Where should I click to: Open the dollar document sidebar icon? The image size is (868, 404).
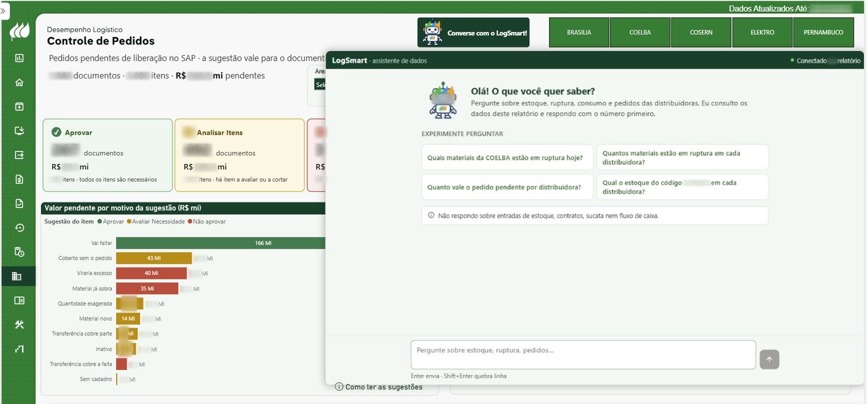coord(19,179)
